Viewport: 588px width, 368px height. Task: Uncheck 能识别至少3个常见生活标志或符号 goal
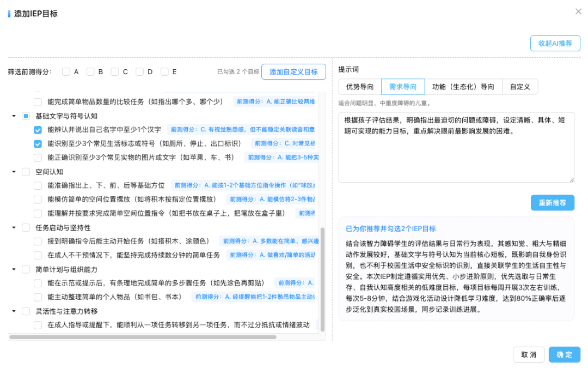click(38, 144)
